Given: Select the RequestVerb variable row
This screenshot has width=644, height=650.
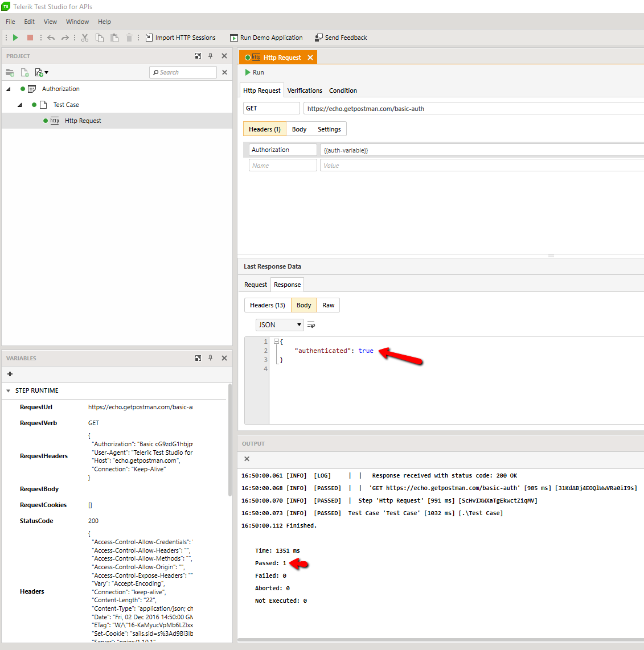Looking at the screenshot, I should 115,423.
